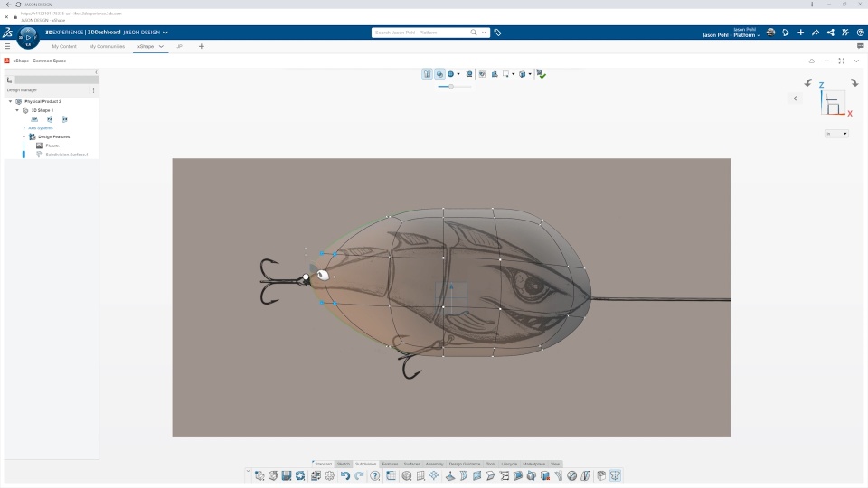
Task: Toggle the XY plane icon under 3D Shape 1
Action: click(x=34, y=119)
